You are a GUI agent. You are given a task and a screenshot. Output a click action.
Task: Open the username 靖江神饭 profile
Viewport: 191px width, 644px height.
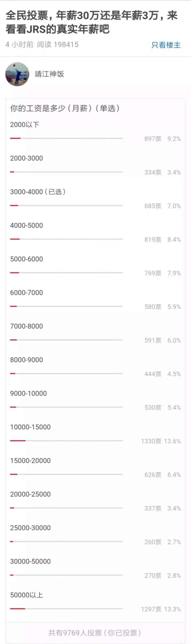coord(49,74)
